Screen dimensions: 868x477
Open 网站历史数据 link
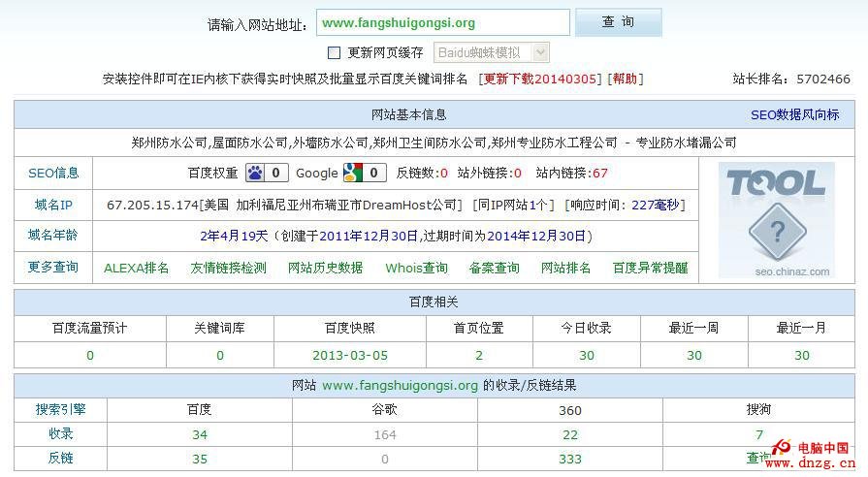(x=325, y=268)
